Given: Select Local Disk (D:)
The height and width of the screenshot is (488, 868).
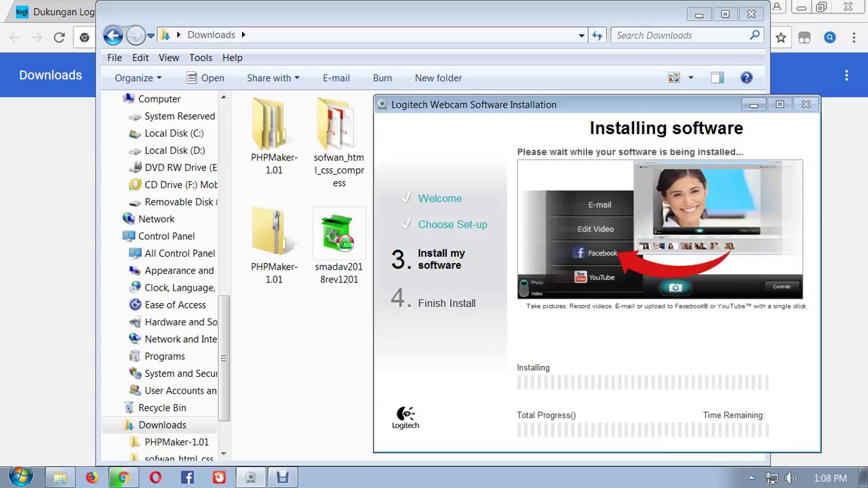Looking at the screenshot, I should coord(174,150).
